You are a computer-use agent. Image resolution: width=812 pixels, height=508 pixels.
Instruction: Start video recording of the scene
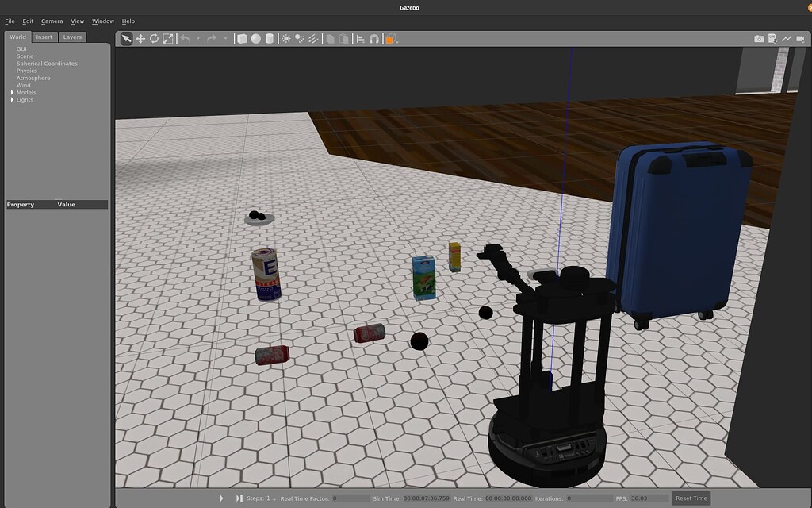[800, 38]
